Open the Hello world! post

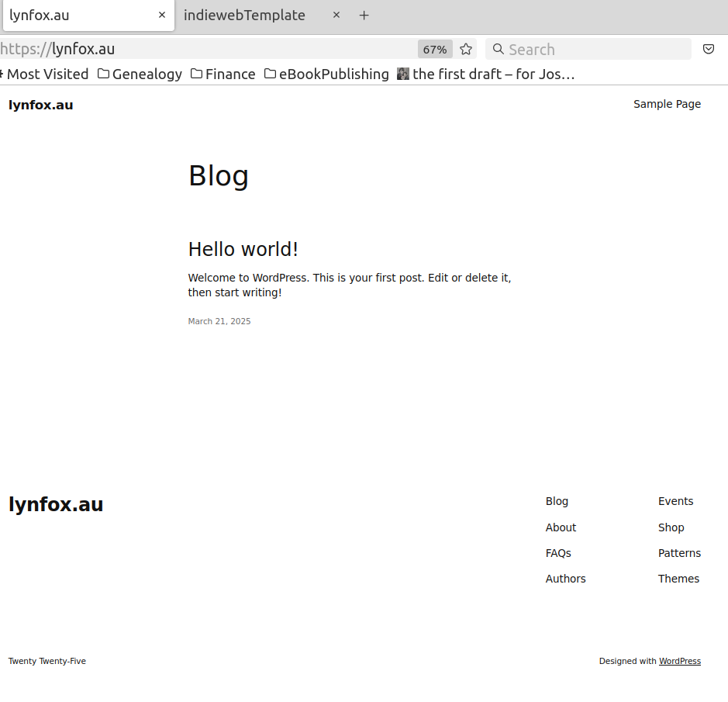(x=243, y=249)
